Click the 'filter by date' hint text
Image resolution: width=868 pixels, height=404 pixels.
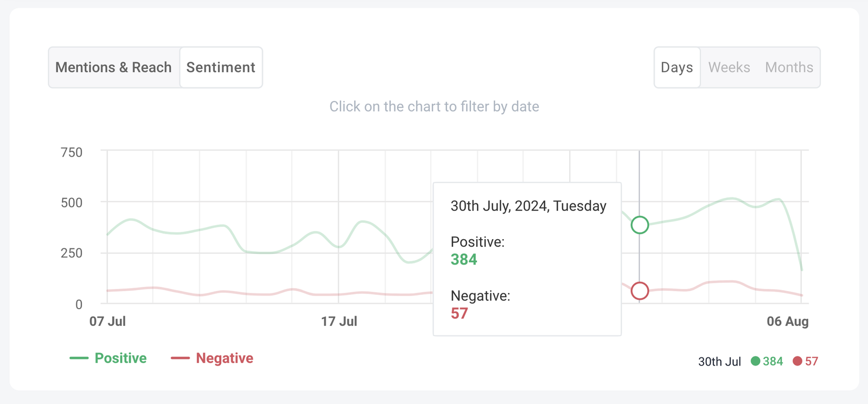point(434,106)
